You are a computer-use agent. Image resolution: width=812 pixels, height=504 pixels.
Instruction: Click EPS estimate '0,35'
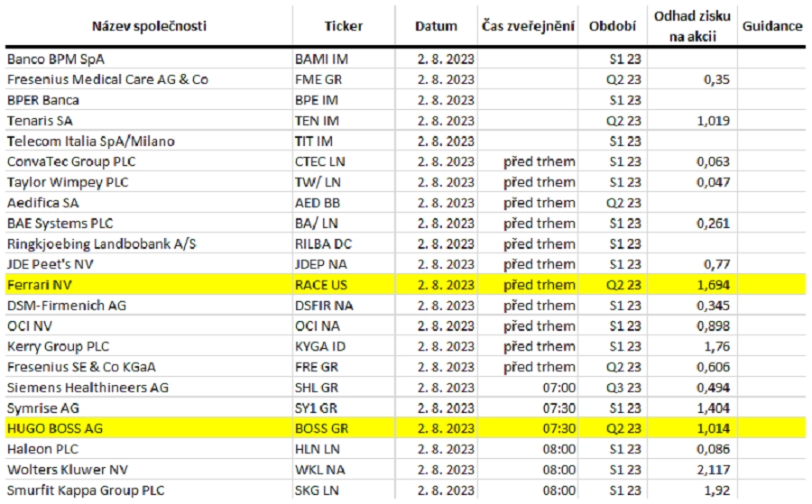pyautogui.click(x=716, y=79)
